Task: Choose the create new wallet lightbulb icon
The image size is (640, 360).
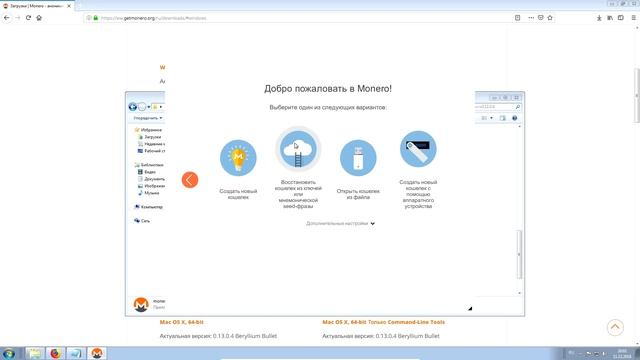Action: [x=238, y=158]
